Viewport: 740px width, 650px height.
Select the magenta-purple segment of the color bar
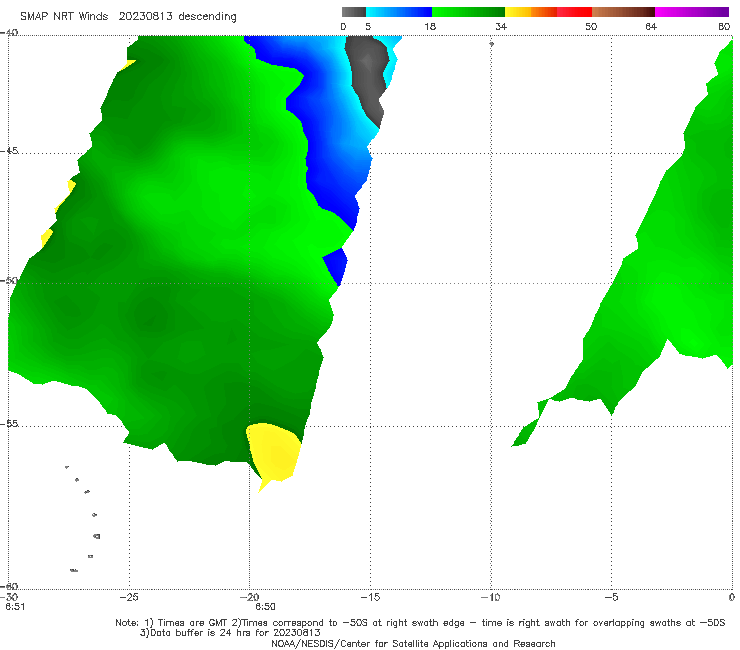pos(692,12)
